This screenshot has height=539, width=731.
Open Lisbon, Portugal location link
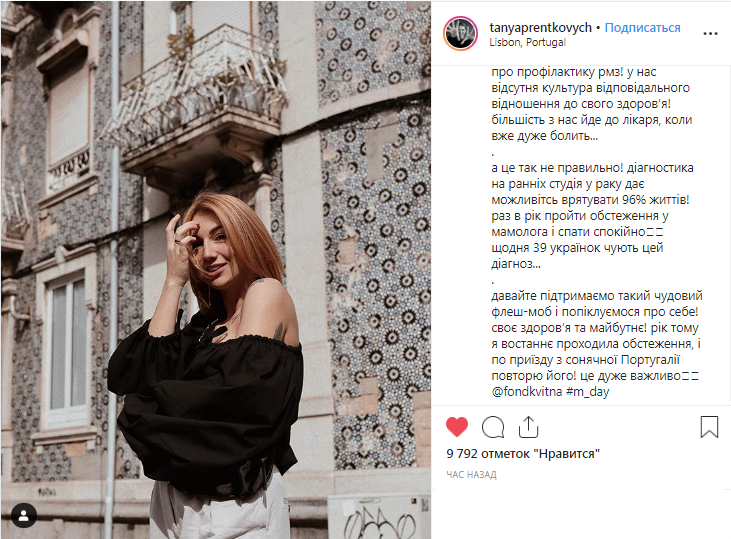click(x=527, y=42)
